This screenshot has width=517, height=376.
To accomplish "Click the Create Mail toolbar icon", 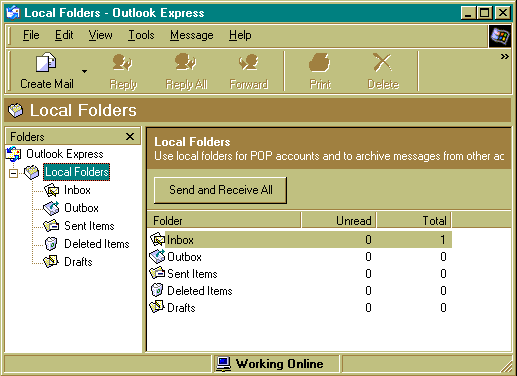I will pyautogui.click(x=46, y=63).
